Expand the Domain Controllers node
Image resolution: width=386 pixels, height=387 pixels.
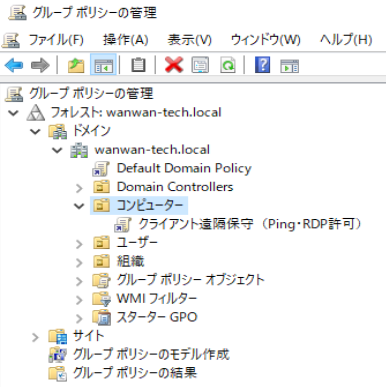tap(79, 188)
